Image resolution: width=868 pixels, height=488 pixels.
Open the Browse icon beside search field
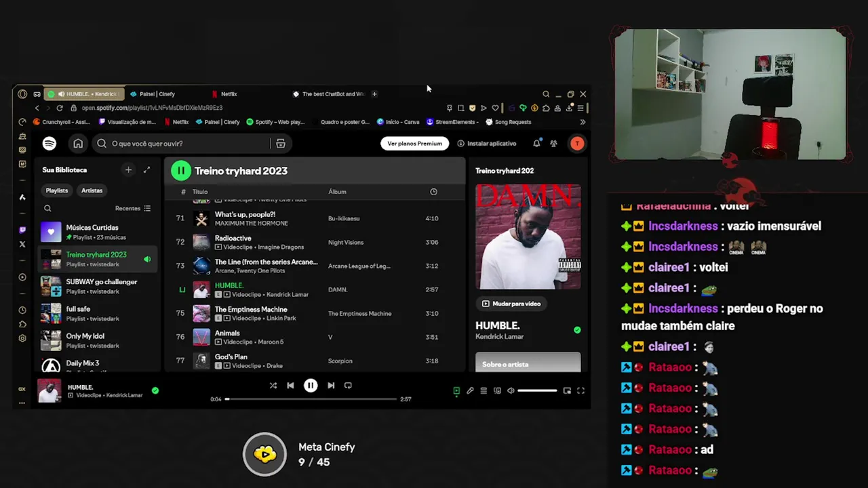[x=280, y=144]
